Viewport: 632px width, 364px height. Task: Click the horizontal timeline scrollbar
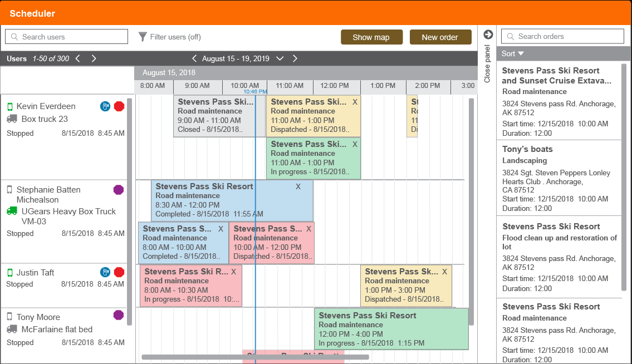click(x=255, y=357)
